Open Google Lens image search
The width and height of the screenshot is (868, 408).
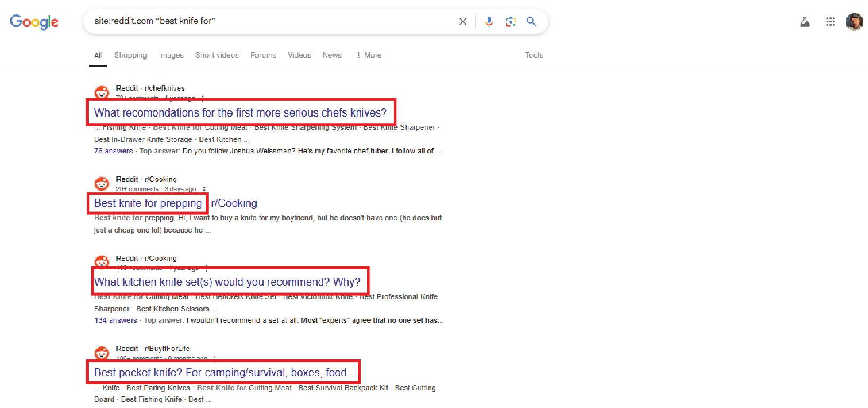[x=510, y=22]
